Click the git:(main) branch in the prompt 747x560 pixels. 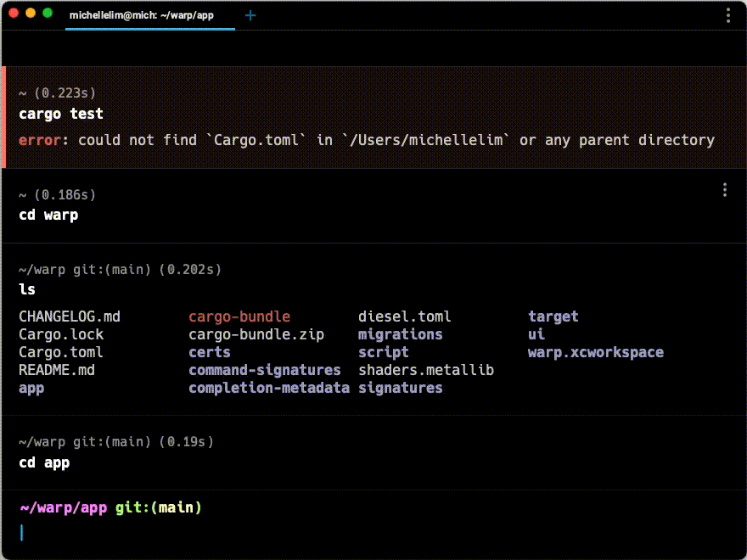(x=159, y=507)
